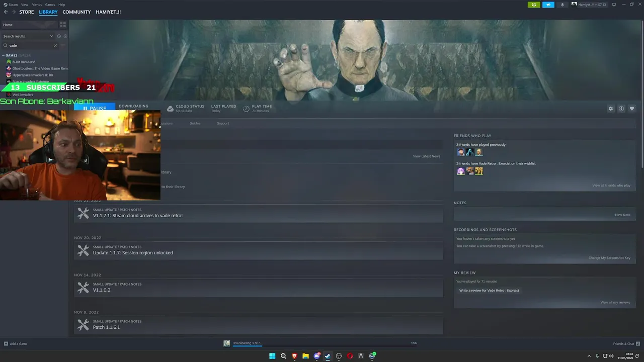Click View all friends who play
The image size is (644, 362).
tap(611, 186)
